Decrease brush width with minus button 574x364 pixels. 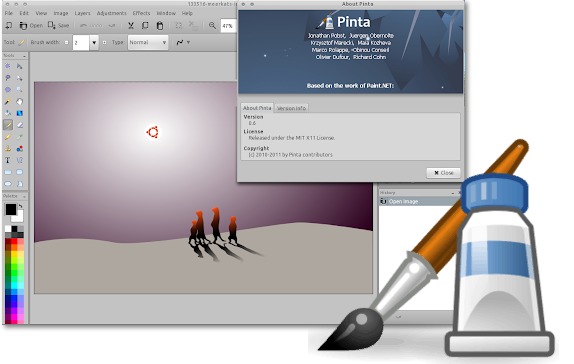tap(66, 42)
